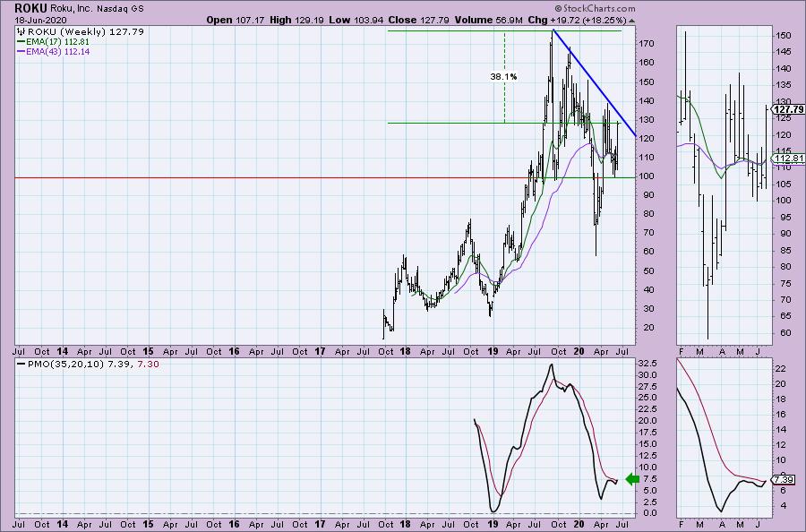This screenshot has height=532, width=806.
Task: Click the 'Low 103.94' value
Action: [356, 20]
